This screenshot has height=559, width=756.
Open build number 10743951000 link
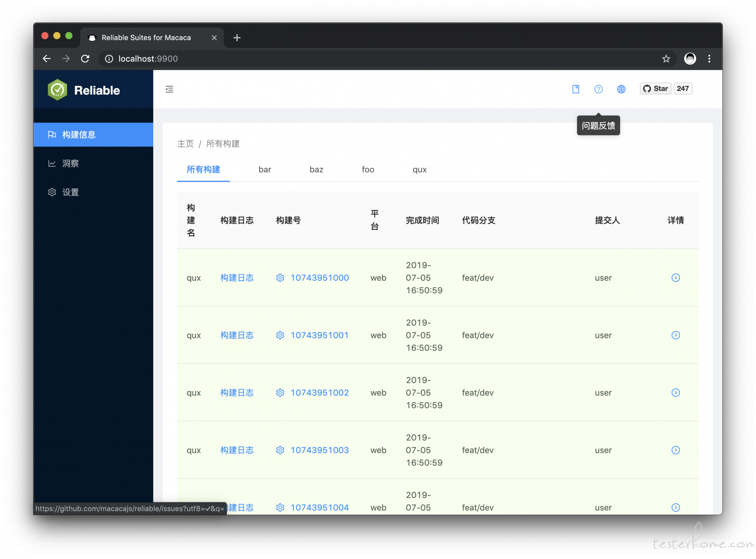(x=320, y=278)
